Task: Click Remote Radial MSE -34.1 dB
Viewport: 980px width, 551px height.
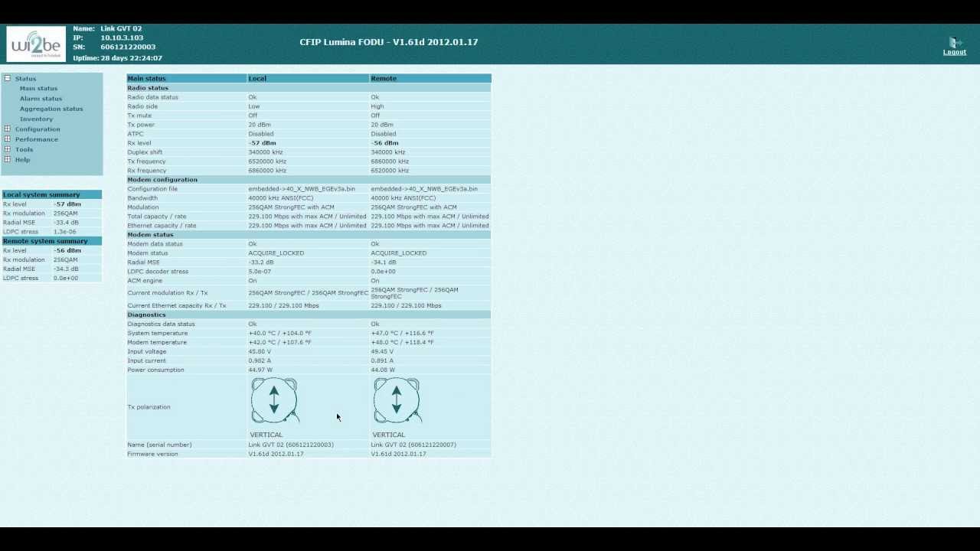Action: (x=383, y=262)
